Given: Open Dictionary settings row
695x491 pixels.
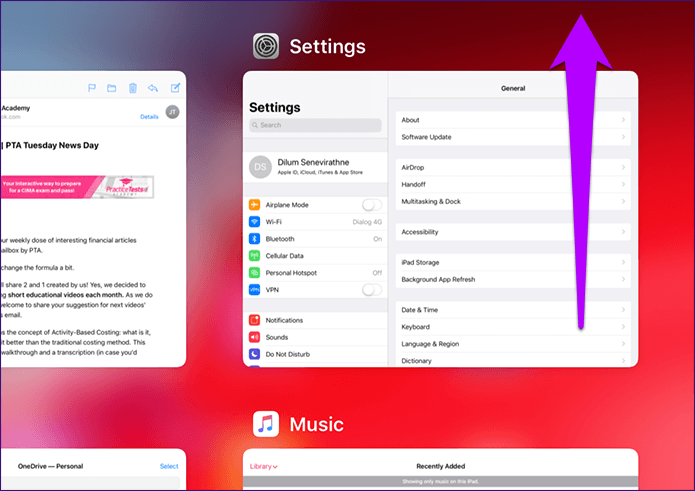Looking at the screenshot, I should pos(513,360).
